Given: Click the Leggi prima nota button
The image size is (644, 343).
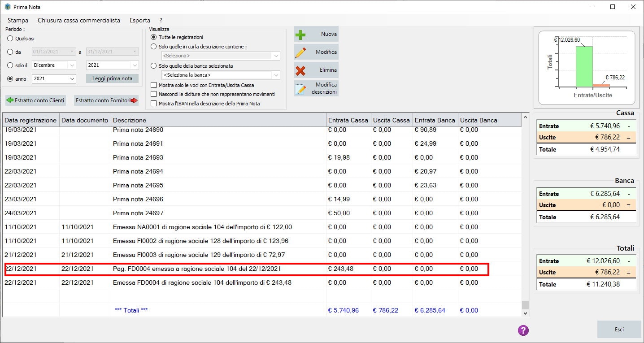Looking at the screenshot, I should 112,78.
